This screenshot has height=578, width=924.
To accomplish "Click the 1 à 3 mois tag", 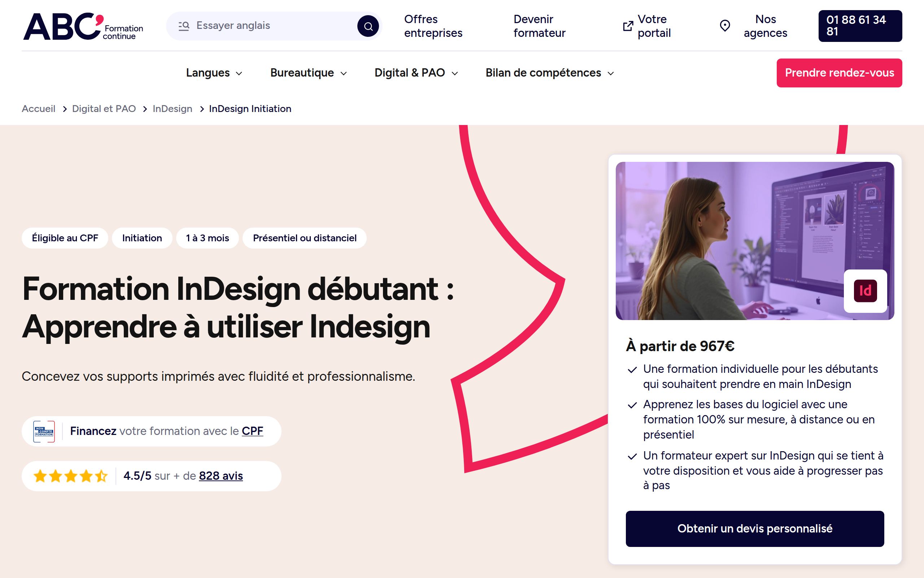I will coord(207,238).
